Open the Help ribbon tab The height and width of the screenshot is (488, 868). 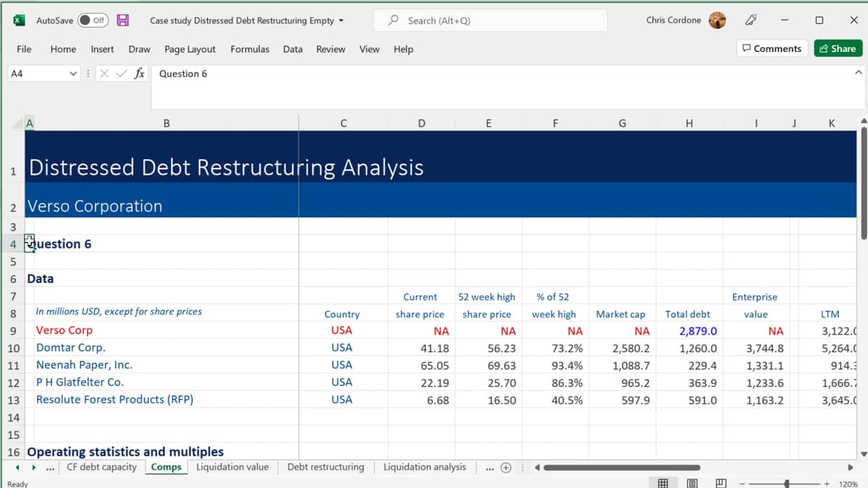(x=403, y=49)
